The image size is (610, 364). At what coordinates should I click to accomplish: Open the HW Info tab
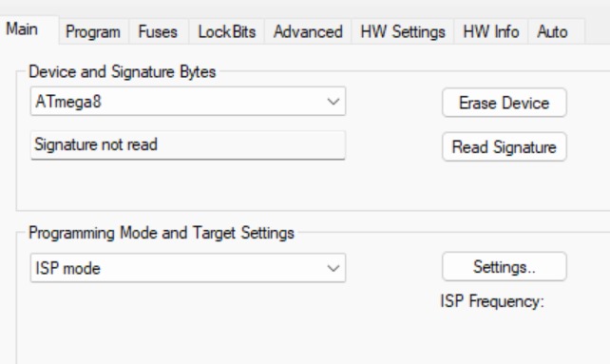click(x=491, y=32)
